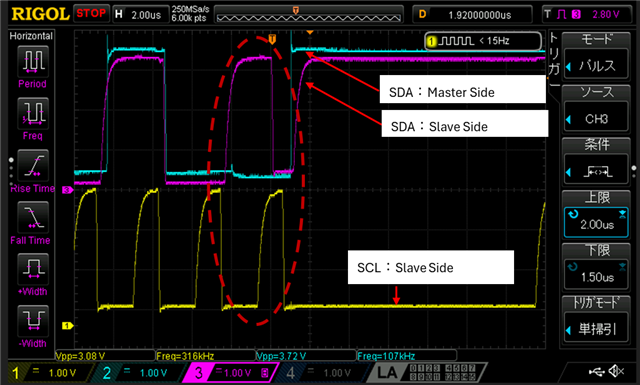
Task: Choose the Fall Time measurement icon
Action: click(x=33, y=217)
